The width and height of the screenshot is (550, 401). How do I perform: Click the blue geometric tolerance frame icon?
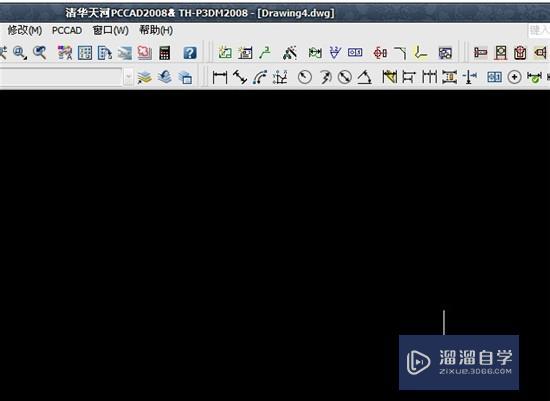click(355, 53)
